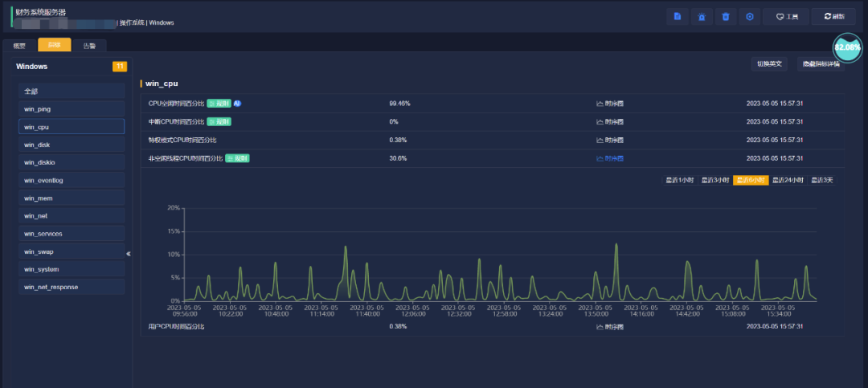Open the hexagon settings icon button
The width and height of the screenshot is (868, 388).
click(x=750, y=17)
